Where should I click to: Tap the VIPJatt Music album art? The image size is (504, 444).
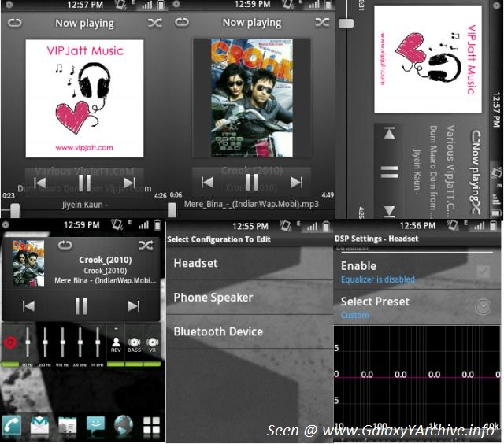coord(84,98)
